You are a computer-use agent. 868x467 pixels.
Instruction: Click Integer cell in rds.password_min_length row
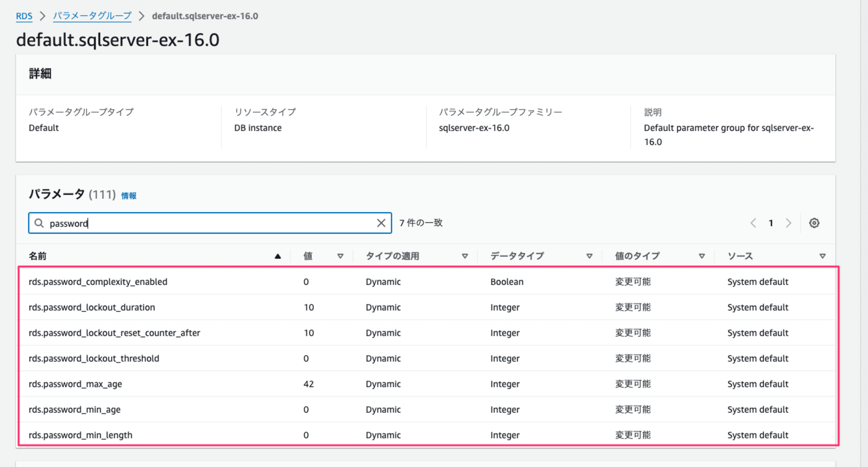505,435
